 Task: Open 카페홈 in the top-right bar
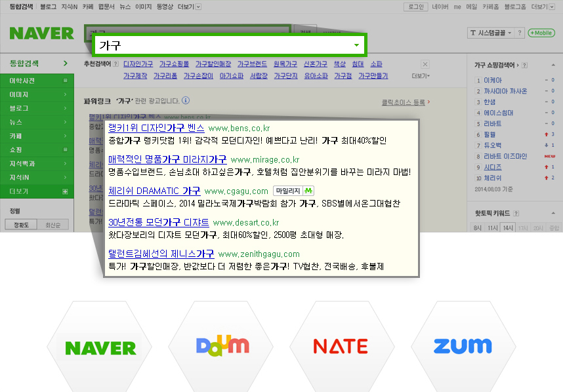point(490,7)
